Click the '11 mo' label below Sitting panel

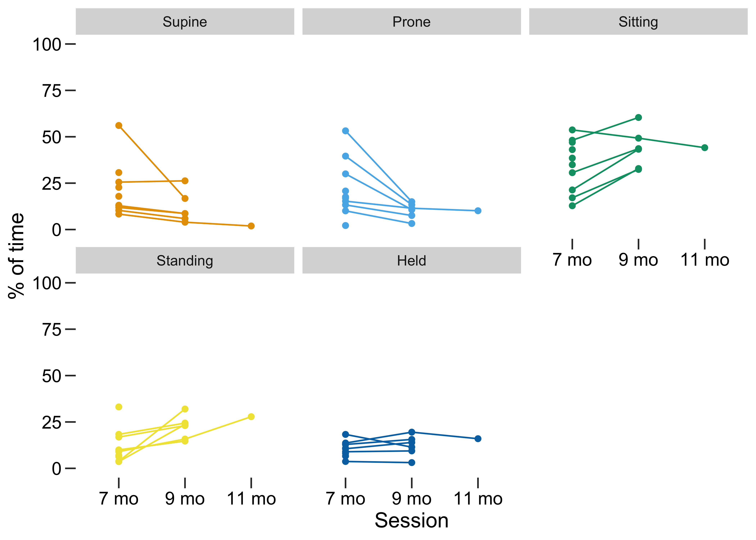pos(705,260)
